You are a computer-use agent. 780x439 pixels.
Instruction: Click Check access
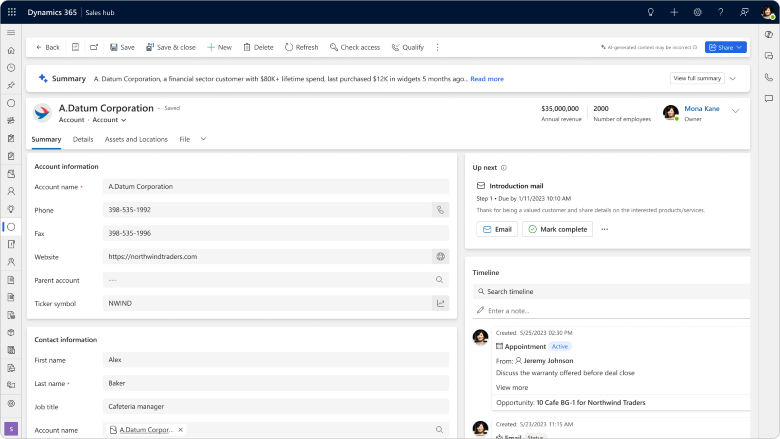pos(355,47)
